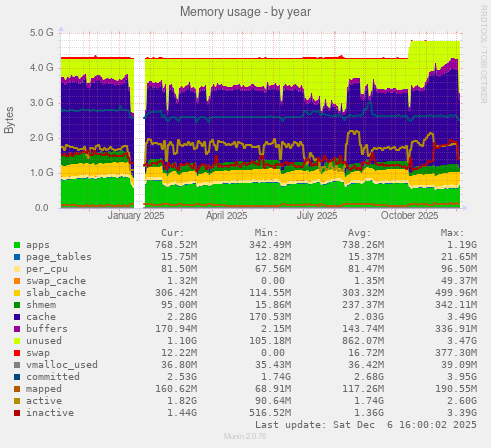
Task: Click the 'apps' legend label
Action: point(38,245)
